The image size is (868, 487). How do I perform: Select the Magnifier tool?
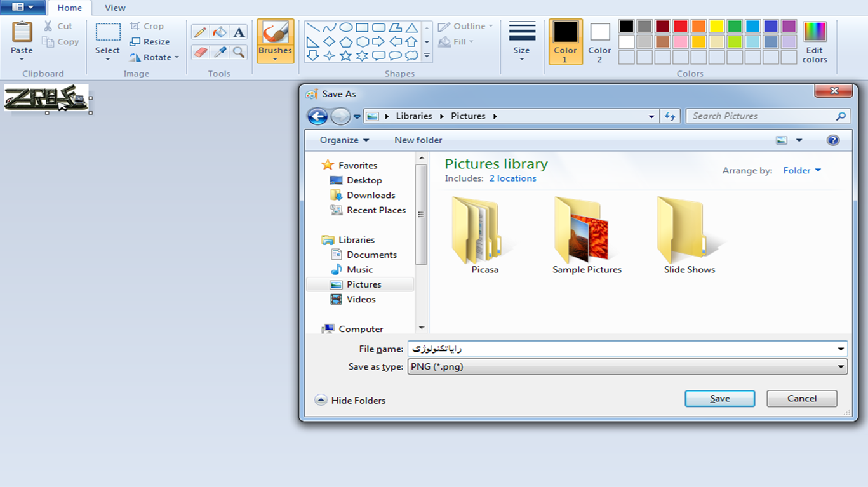(239, 52)
